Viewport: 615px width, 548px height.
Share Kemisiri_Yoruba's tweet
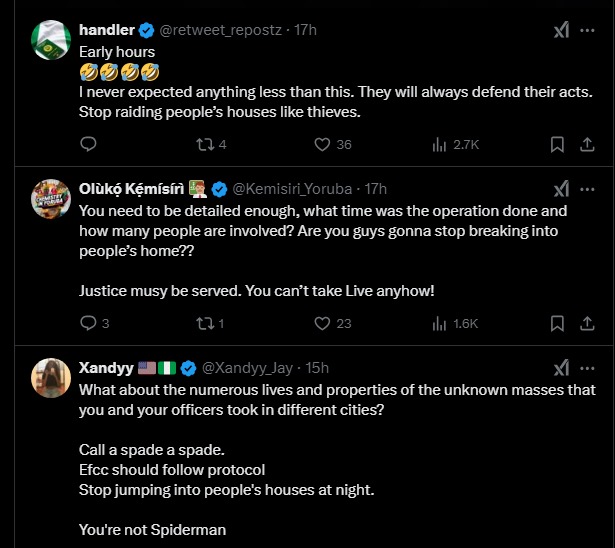(x=587, y=323)
